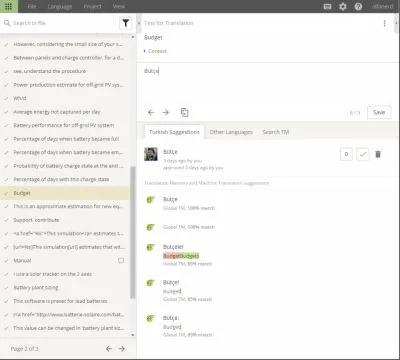Select 'see, understand the procedure' string
400x360 pixels.
click(65, 71)
